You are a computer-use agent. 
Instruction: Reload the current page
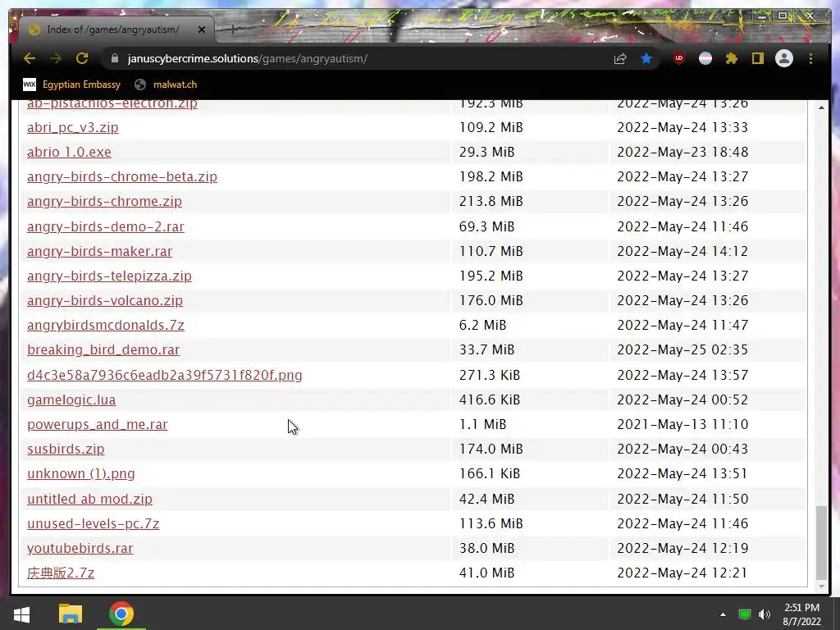(82, 58)
